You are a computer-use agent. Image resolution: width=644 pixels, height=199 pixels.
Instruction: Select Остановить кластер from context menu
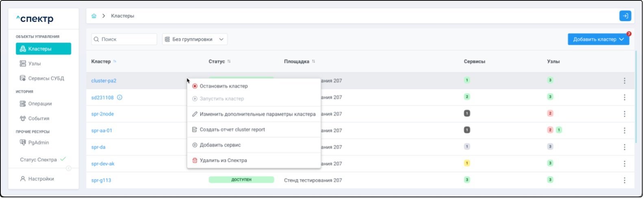tap(223, 86)
